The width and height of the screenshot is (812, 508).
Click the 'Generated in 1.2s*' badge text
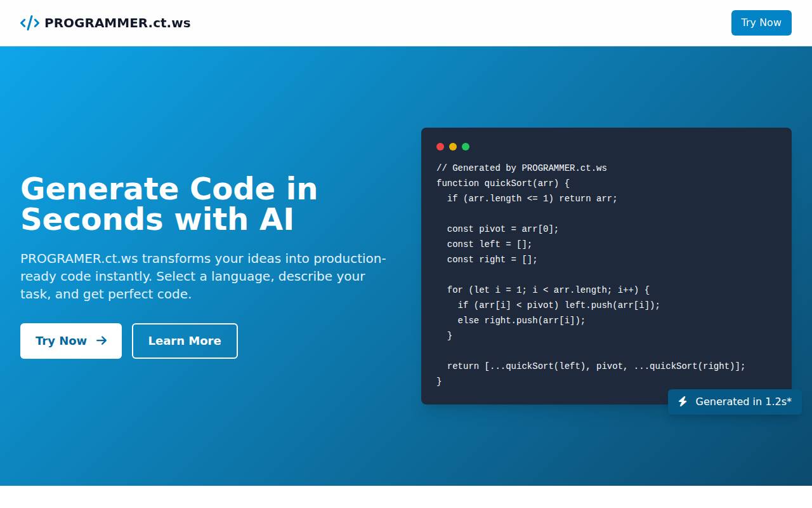point(743,402)
